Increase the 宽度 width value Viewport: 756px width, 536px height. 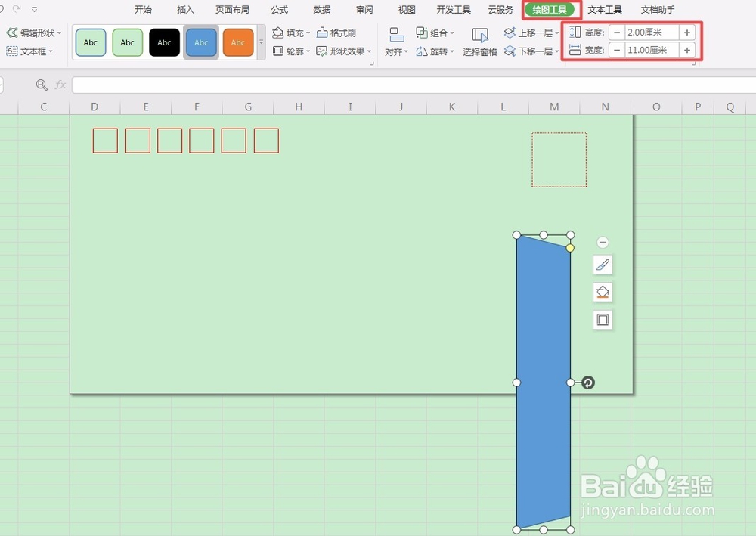click(x=687, y=50)
